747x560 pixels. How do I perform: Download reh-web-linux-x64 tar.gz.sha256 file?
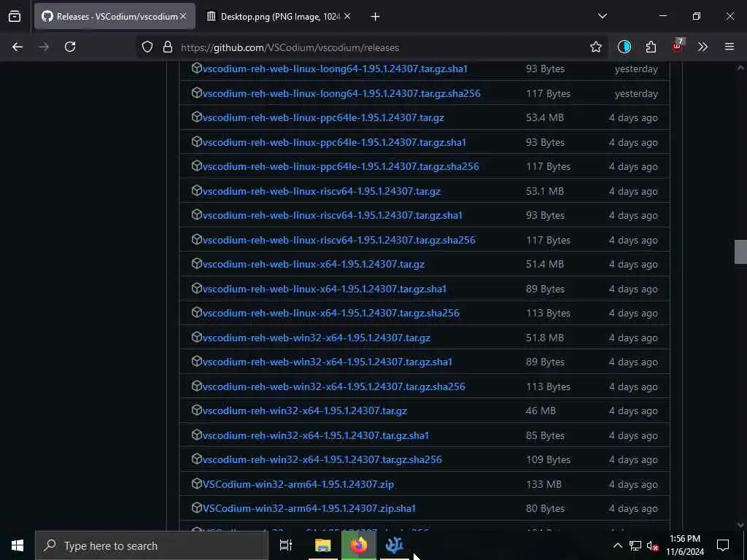330,313
